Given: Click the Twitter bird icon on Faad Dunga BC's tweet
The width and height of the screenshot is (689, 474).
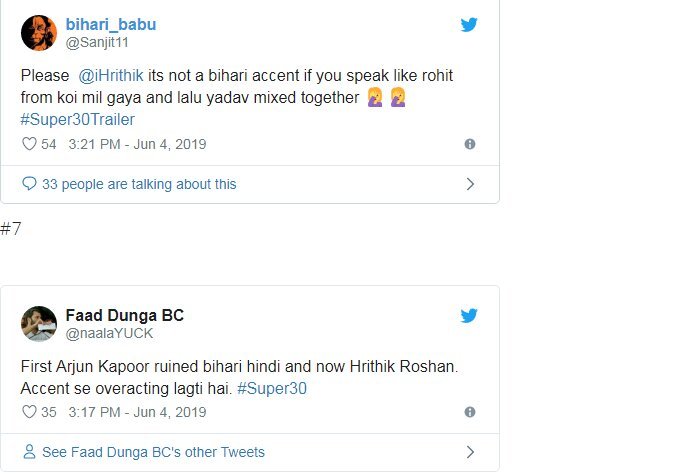Looking at the screenshot, I should pyautogui.click(x=469, y=316).
